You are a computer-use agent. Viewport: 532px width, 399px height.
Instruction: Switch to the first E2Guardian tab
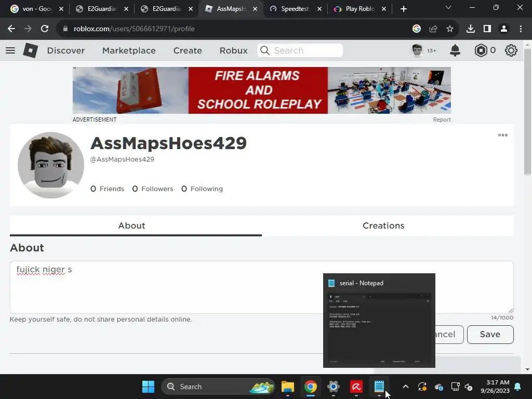pyautogui.click(x=102, y=9)
